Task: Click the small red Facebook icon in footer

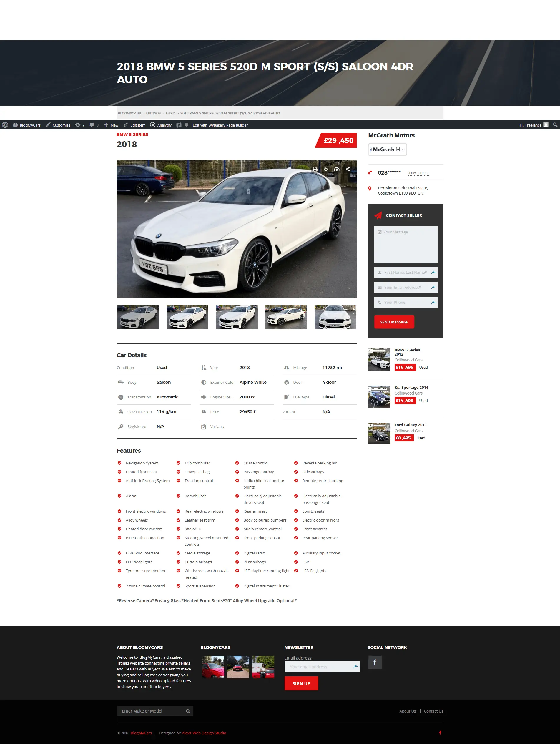Action: coord(440,733)
